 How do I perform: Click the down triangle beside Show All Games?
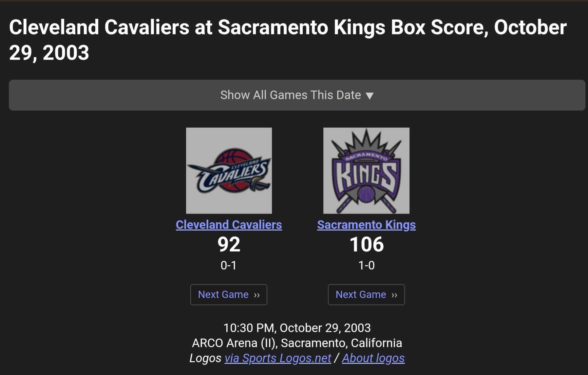pos(370,96)
